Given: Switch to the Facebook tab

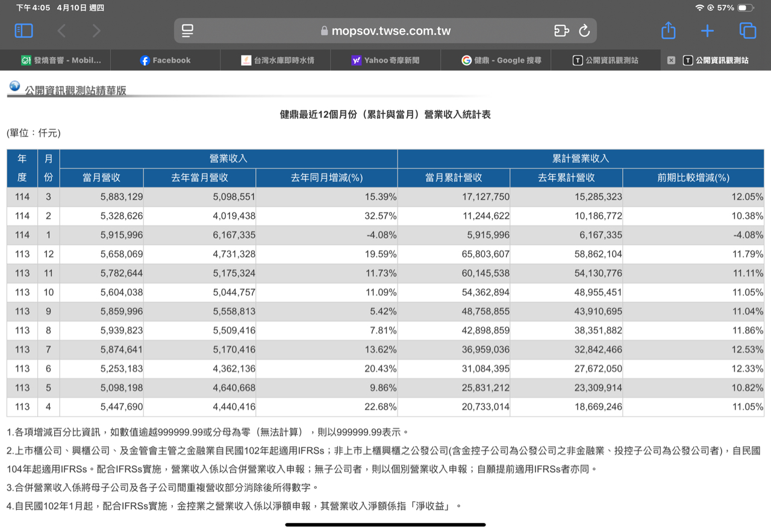Looking at the screenshot, I should click(x=165, y=60).
